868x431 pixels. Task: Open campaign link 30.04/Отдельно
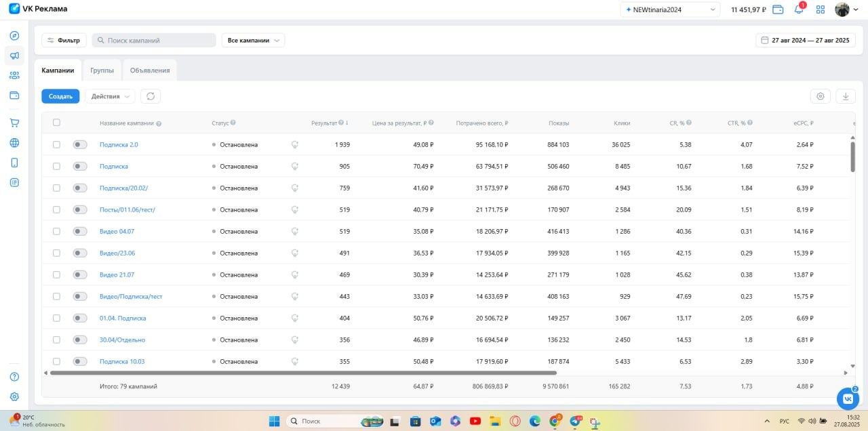(x=122, y=340)
